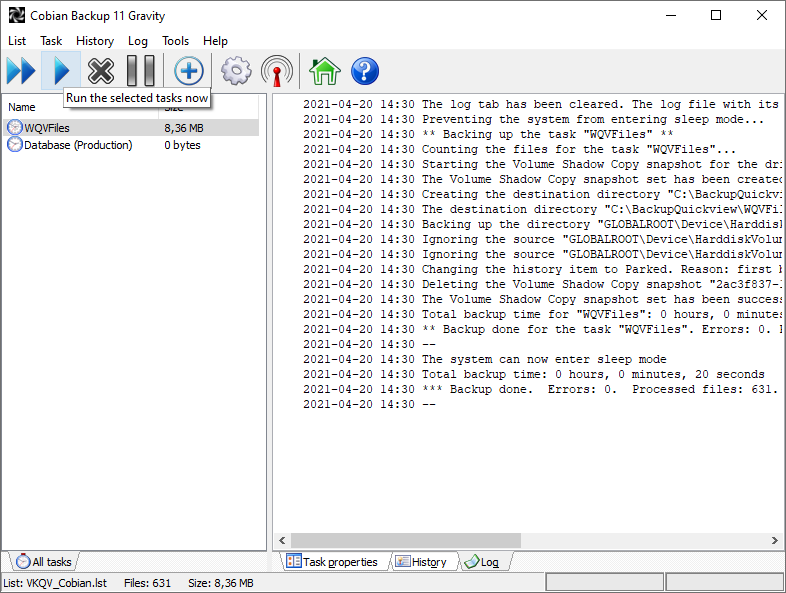
Task: Pause the backup with the pause icon
Action: (x=140, y=71)
